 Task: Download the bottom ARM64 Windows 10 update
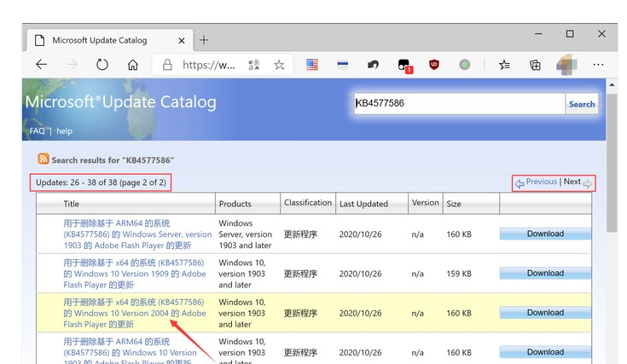pyautogui.click(x=545, y=352)
